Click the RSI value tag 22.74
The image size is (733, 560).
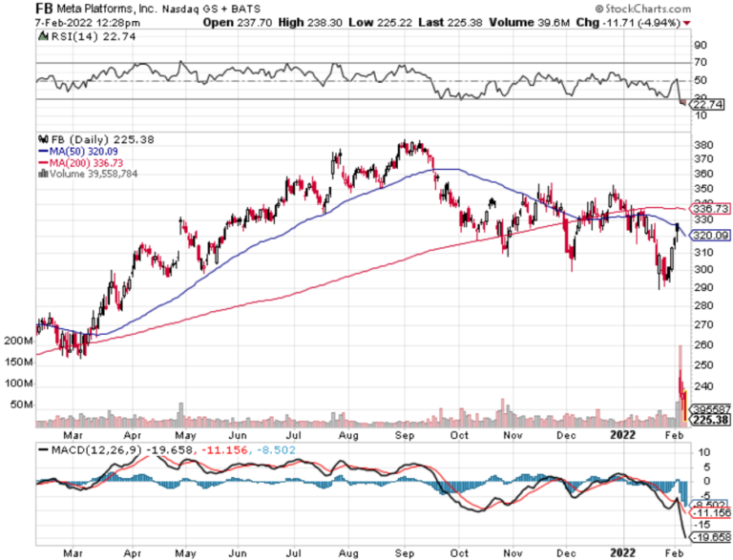coord(708,104)
